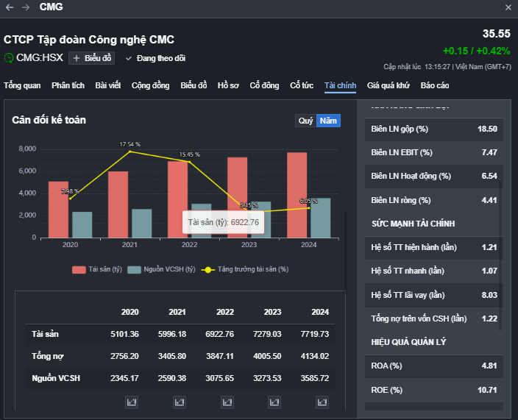
Task: Toggle the 'Tài sản (tỷ)' legend series
Action: (98, 269)
